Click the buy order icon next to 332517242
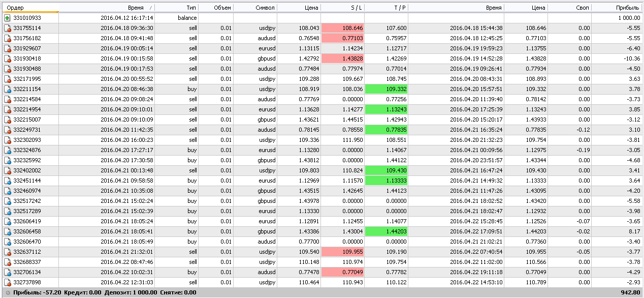Image resolution: width=644 pixels, height=298 pixels. click(7, 201)
